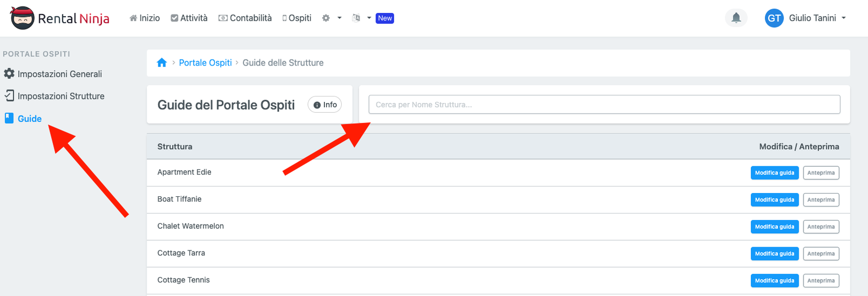868x296 pixels.
Task: Select Impostazioni Strutture in the sidebar
Action: click(x=61, y=96)
